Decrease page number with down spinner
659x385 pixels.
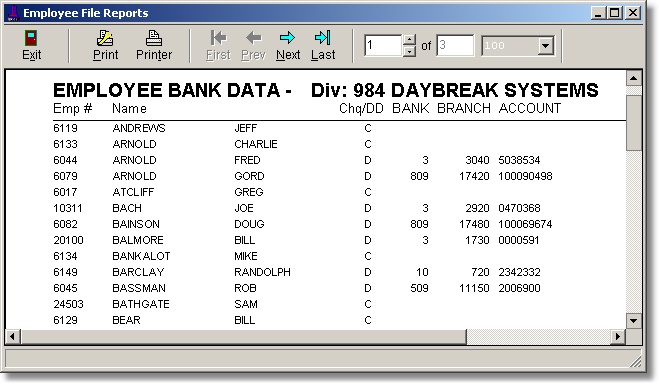pos(409,51)
